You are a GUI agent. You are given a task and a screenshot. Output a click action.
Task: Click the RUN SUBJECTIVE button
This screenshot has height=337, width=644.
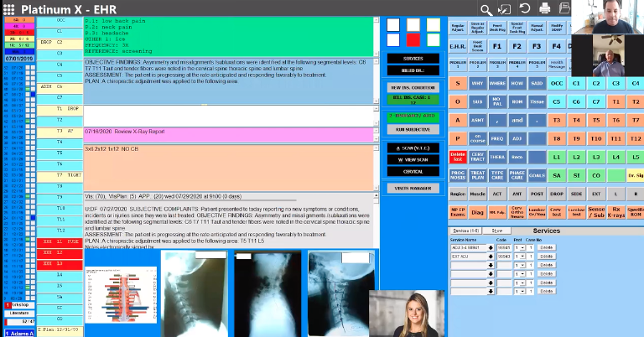tap(413, 129)
